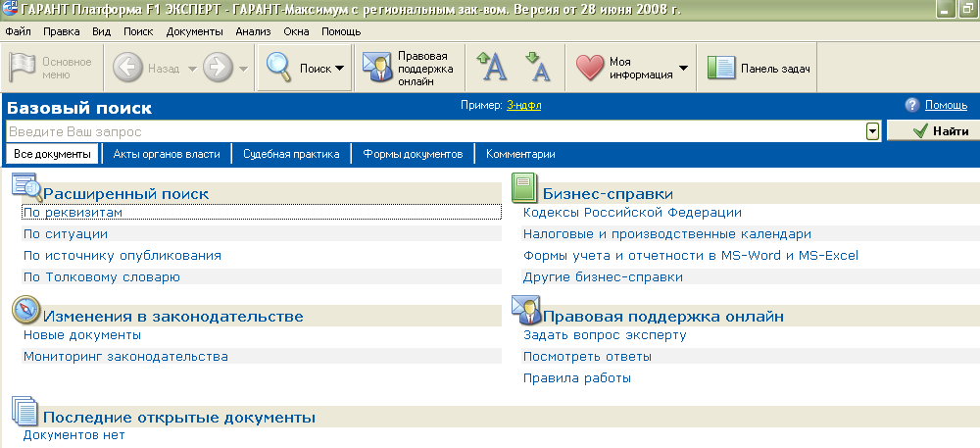
Task: Click the Расширенный поиск section icon
Action: (26, 186)
